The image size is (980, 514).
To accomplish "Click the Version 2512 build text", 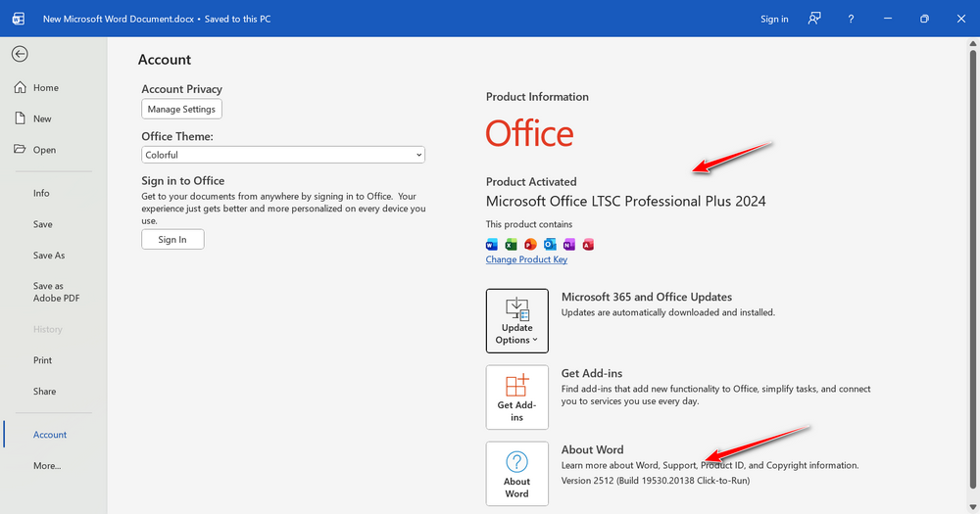I will pos(655,481).
